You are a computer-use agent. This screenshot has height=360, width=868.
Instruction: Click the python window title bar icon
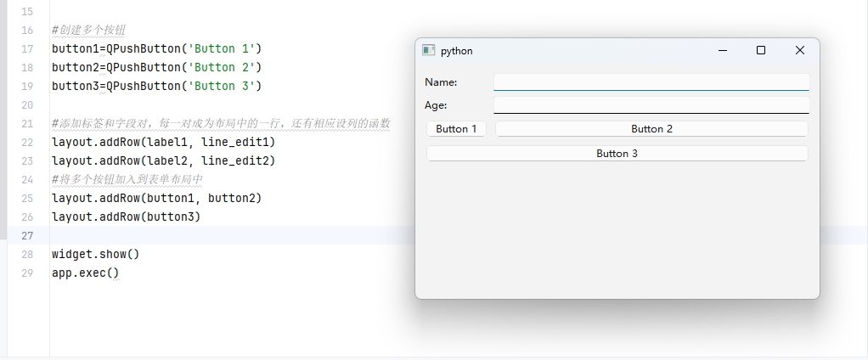click(x=429, y=51)
